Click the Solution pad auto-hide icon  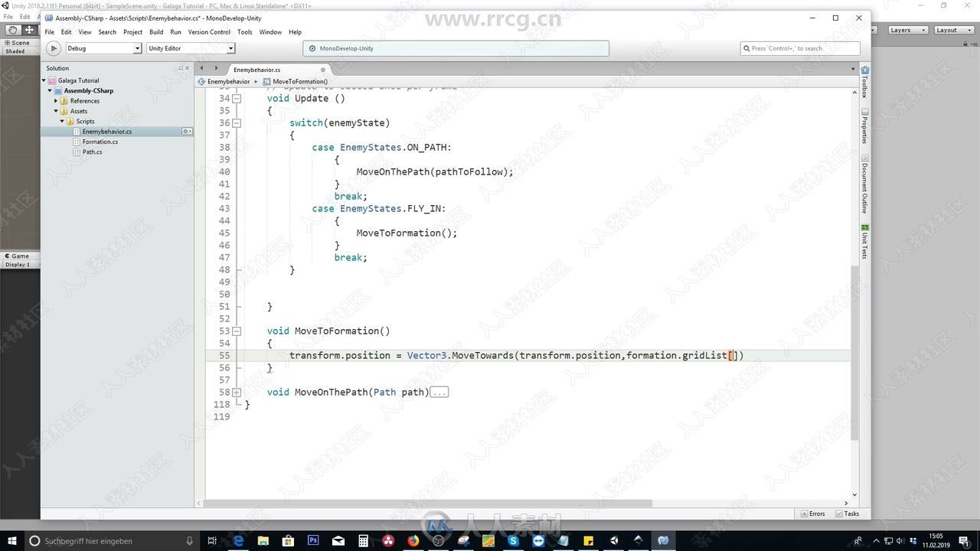pyautogui.click(x=181, y=68)
